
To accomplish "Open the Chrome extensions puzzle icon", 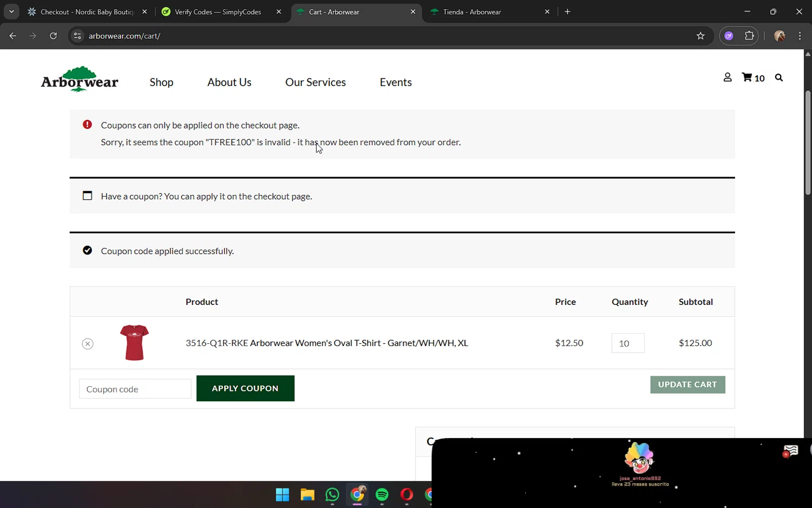I will tap(749, 36).
